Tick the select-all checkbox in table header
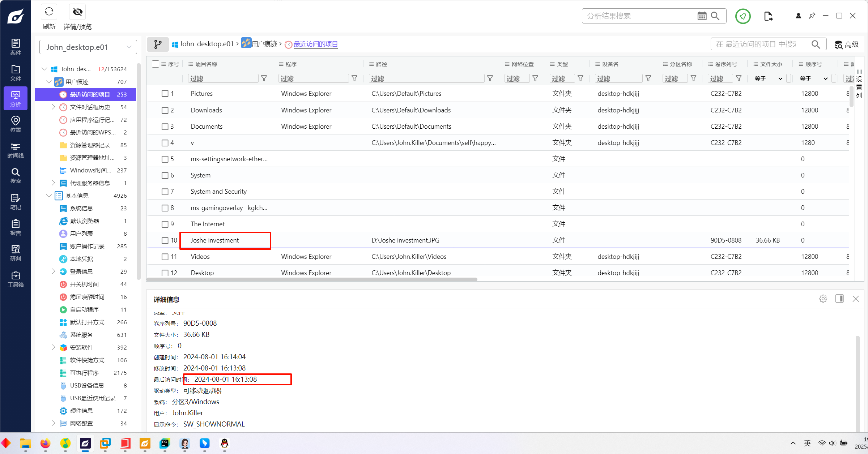The width and height of the screenshot is (868, 454). [x=156, y=64]
